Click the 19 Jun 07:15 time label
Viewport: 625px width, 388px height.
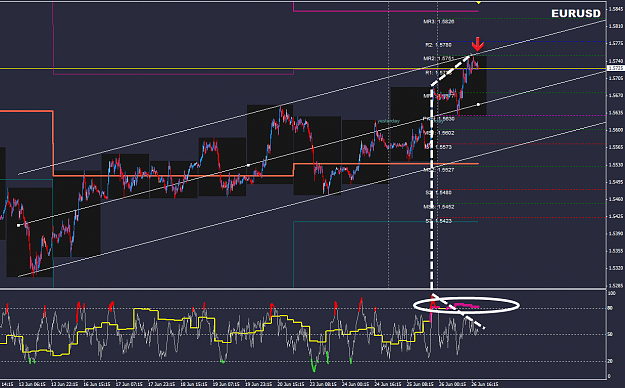point(226,384)
